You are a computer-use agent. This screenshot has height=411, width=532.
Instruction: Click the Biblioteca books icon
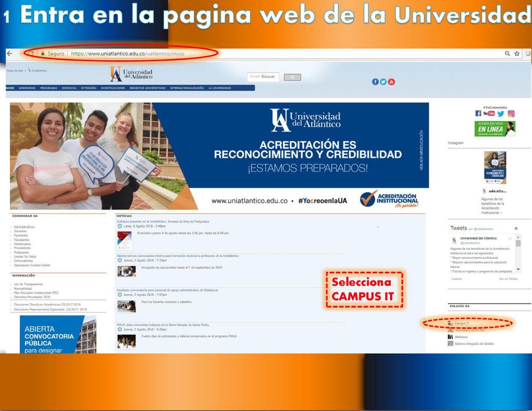click(450, 337)
